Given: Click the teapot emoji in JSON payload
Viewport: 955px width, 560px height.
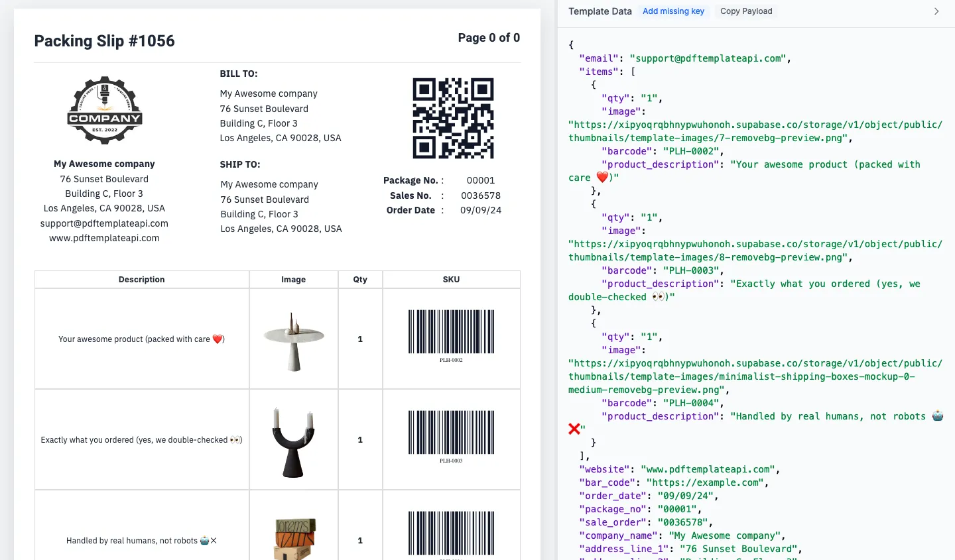Looking at the screenshot, I should click(937, 416).
